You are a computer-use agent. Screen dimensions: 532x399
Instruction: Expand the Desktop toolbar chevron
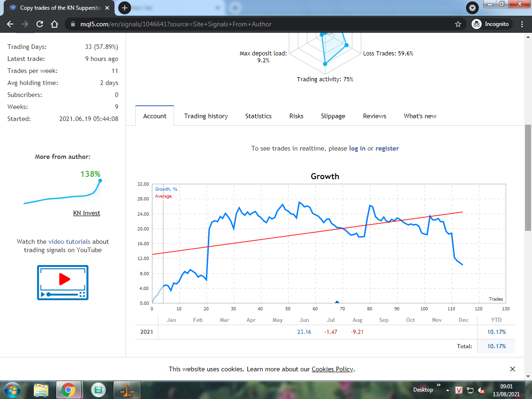click(438, 385)
